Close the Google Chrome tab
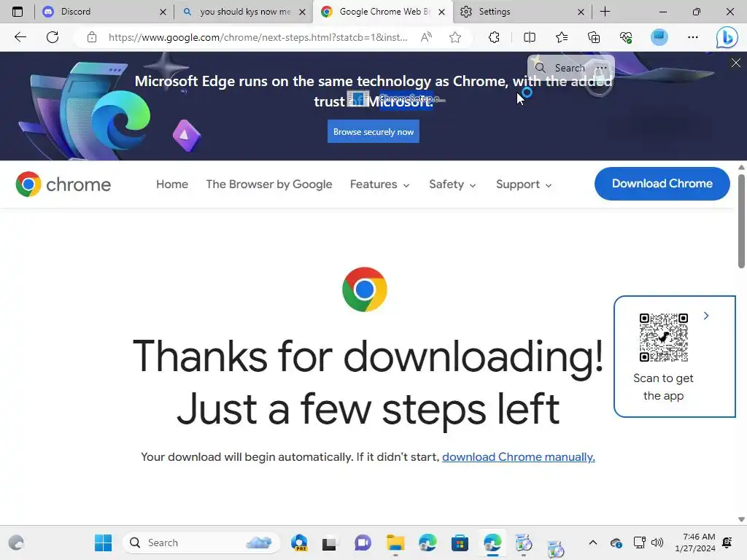 pos(441,12)
